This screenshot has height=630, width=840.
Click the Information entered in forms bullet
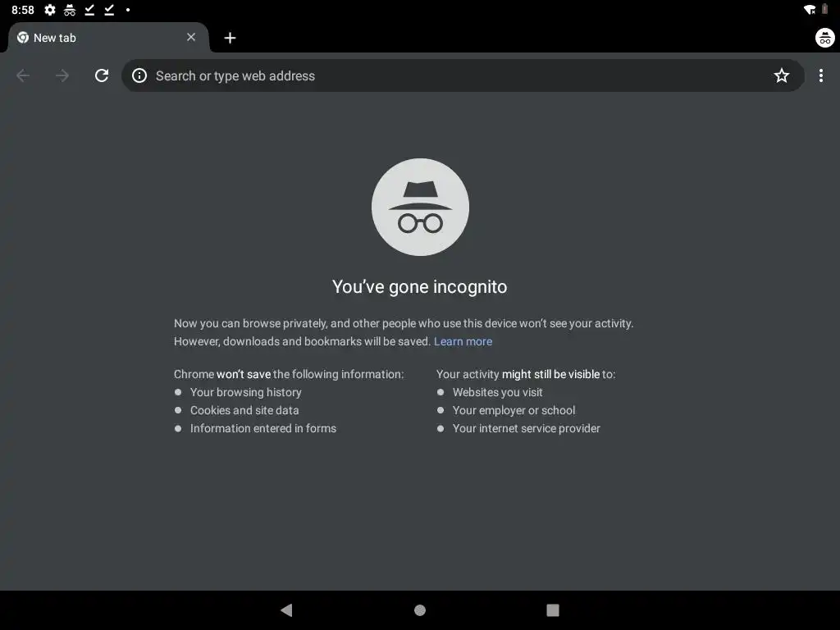263,428
